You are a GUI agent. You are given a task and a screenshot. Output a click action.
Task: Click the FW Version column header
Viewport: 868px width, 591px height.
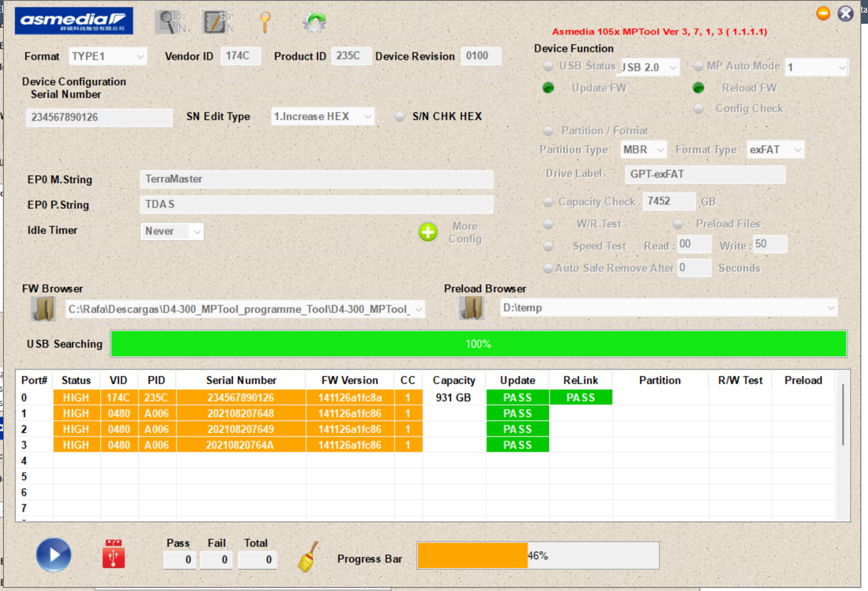click(350, 380)
